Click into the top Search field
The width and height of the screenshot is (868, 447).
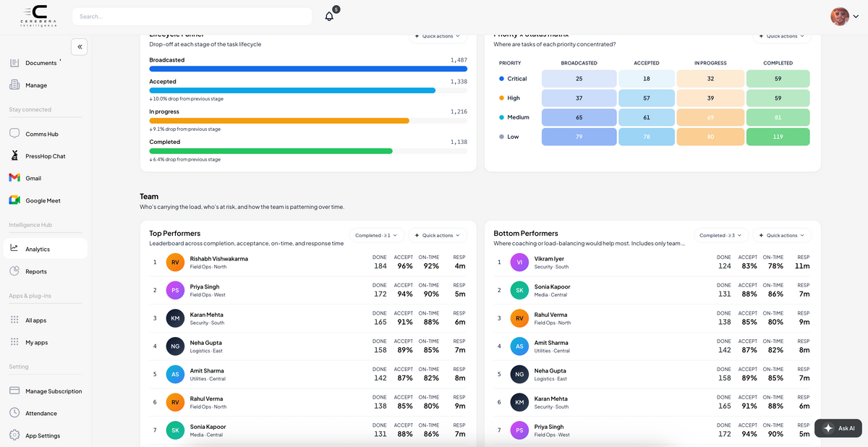(192, 16)
